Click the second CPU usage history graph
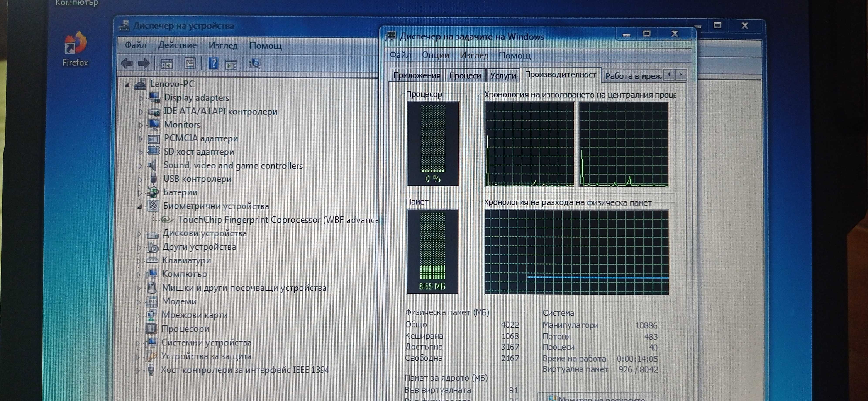 point(624,144)
